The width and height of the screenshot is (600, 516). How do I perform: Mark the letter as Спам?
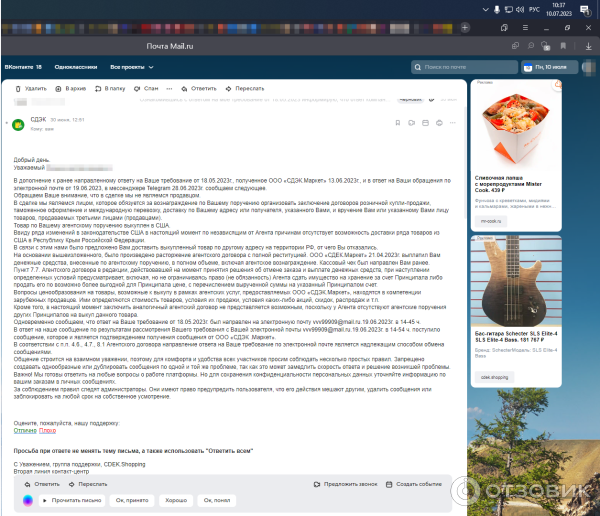coord(146,88)
